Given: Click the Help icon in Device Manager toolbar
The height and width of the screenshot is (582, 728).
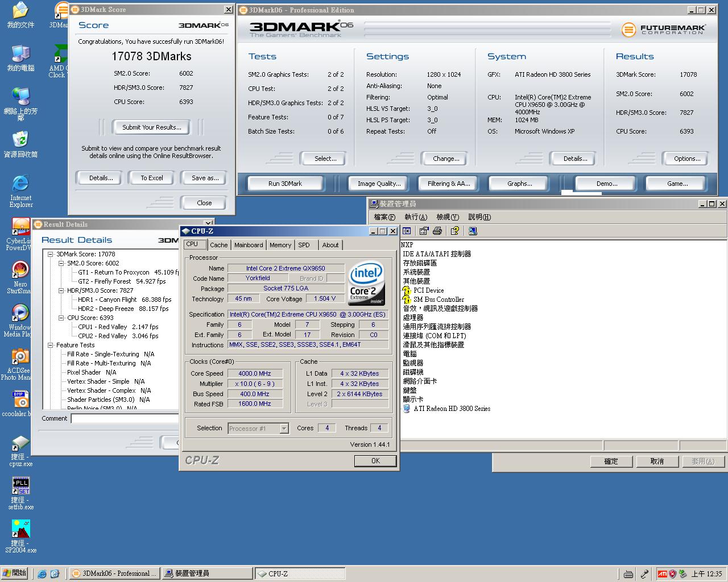Looking at the screenshot, I should coord(454,231).
